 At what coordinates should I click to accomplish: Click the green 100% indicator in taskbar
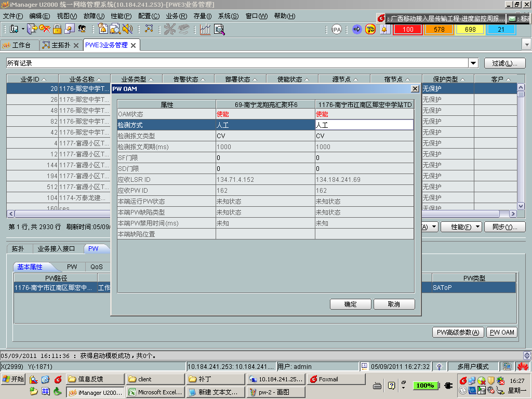[425, 385]
